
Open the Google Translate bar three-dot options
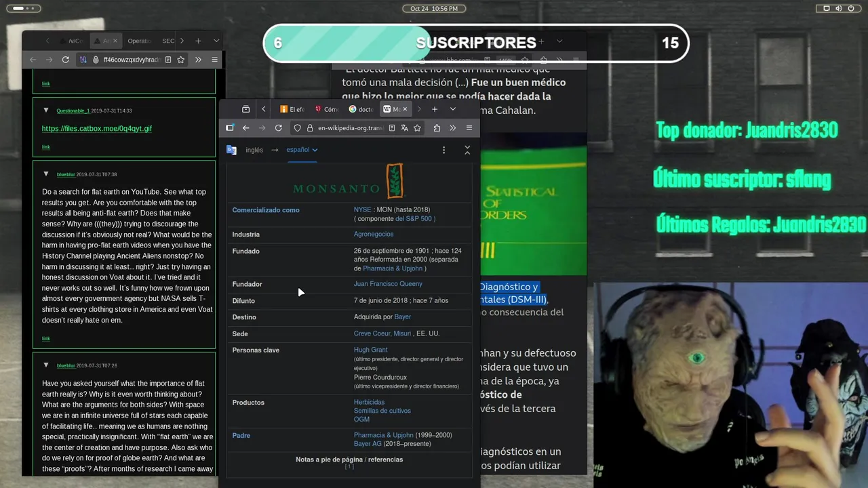pos(444,150)
